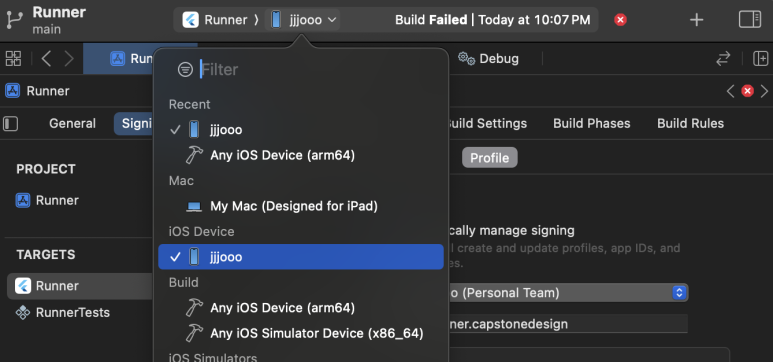Select the Profile configuration button
The height and width of the screenshot is (362, 773).
pyautogui.click(x=490, y=158)
